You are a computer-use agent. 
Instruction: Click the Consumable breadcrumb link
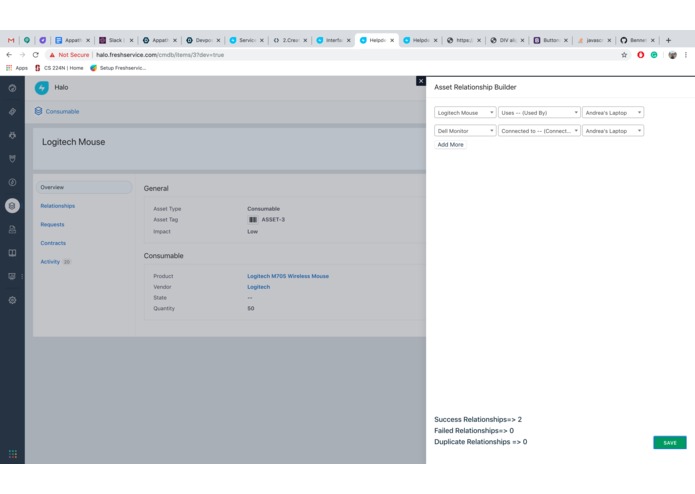(x=62, y=112)
